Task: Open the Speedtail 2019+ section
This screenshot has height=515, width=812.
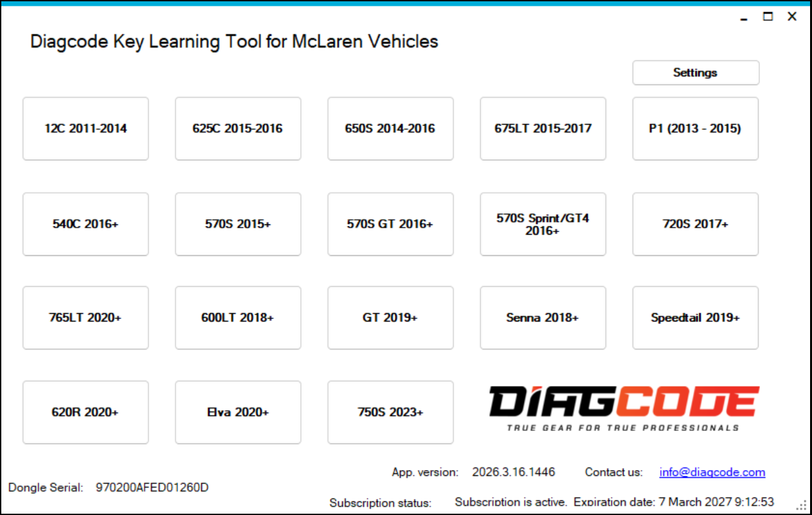Action: point(695,317)
